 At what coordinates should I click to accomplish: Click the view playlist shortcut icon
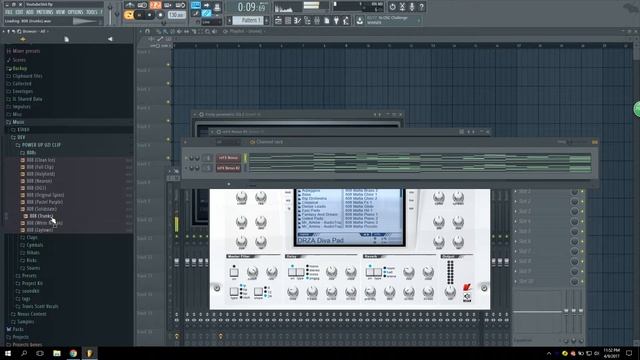point(278,21)
